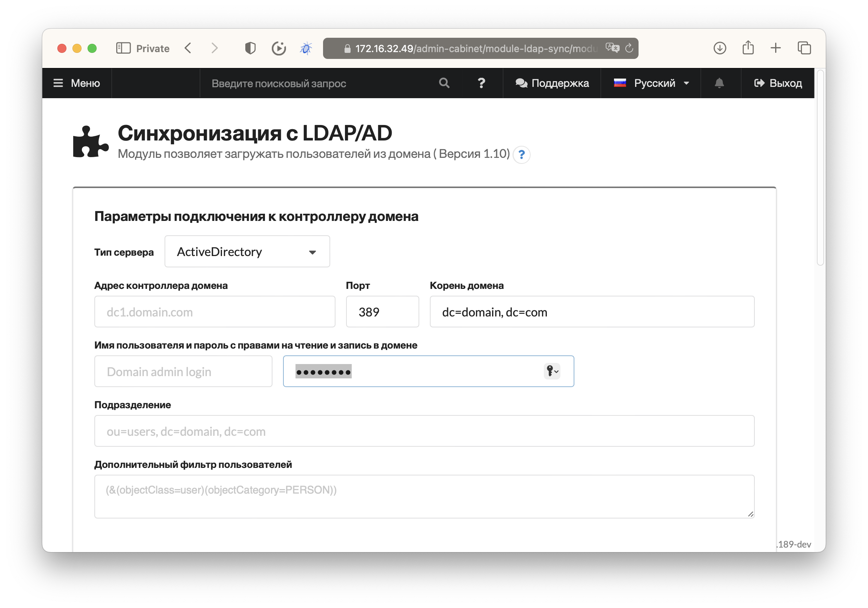Click the notifications bell icon
The width and height of the screenshot is (868, 608).
click(719, 83)
